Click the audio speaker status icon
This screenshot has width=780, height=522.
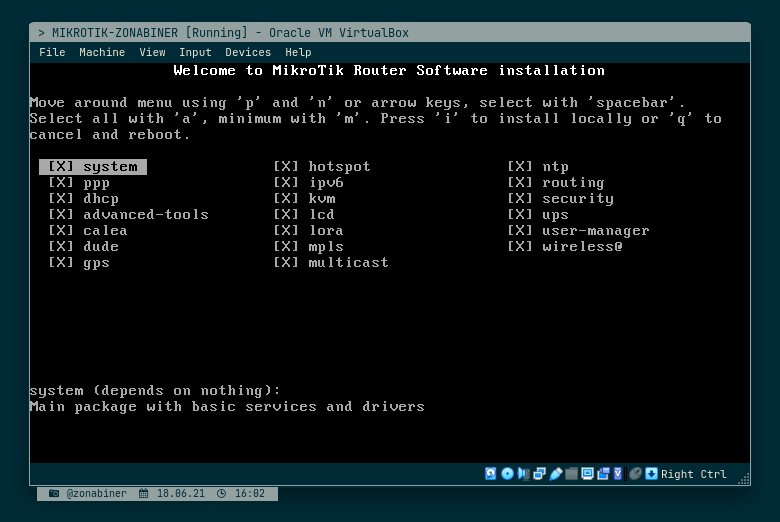tap(523, 474)
